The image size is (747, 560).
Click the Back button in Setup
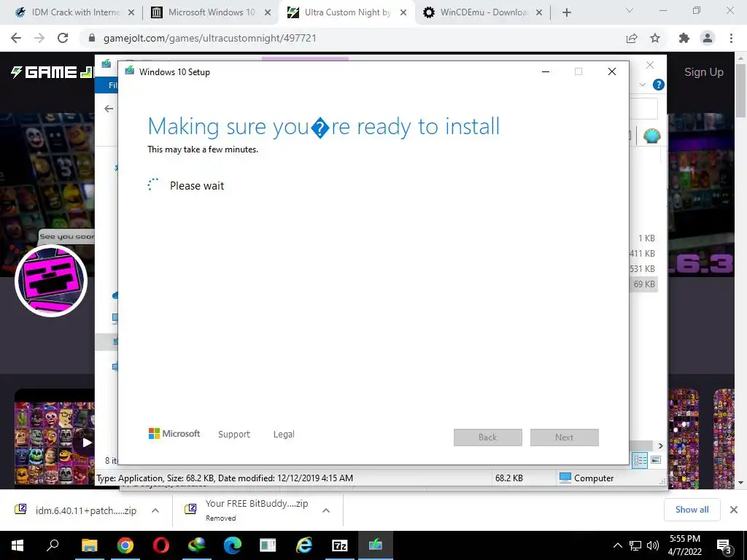[488, 437]
